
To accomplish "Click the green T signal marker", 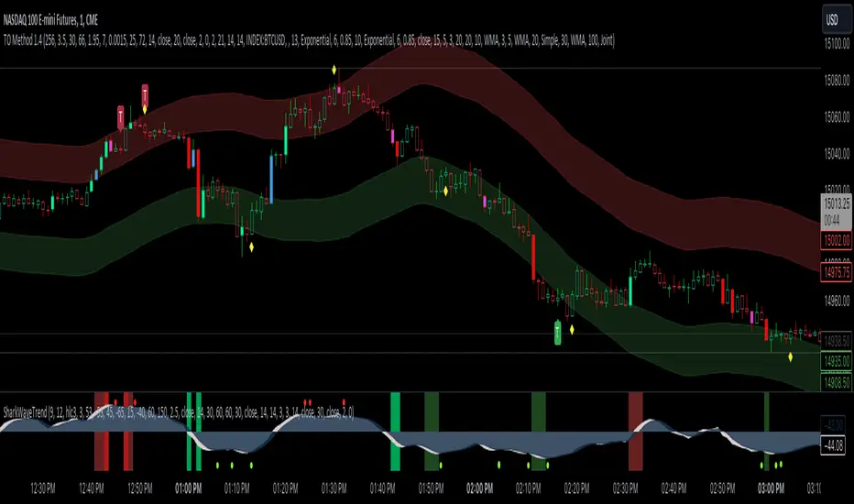I will [x=558, y=333].
